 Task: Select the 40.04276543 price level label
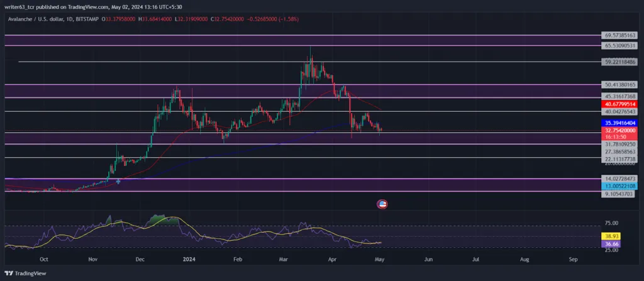pos(619,111)
